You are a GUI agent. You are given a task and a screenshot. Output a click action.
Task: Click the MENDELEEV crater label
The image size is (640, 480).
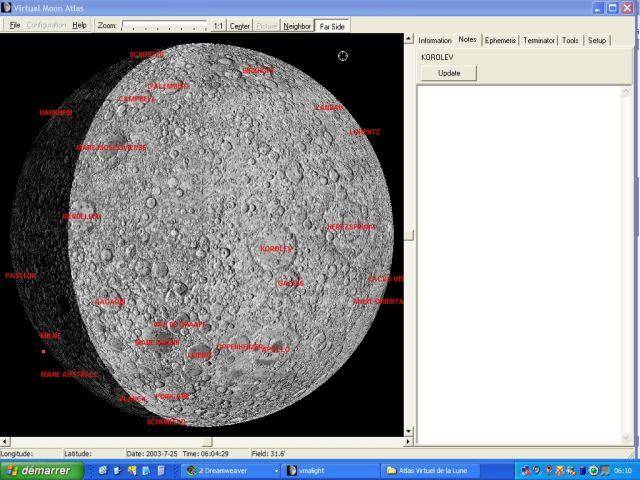[x=82, y=216]
